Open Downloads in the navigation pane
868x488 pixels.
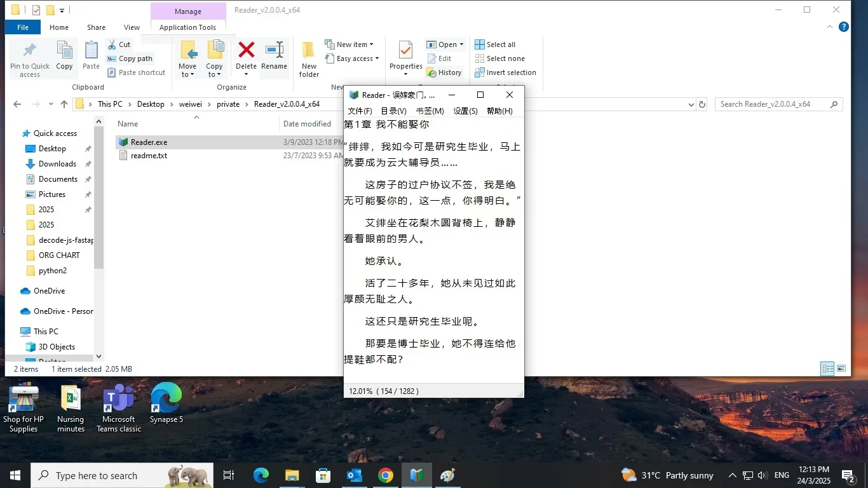click(57, 164)
